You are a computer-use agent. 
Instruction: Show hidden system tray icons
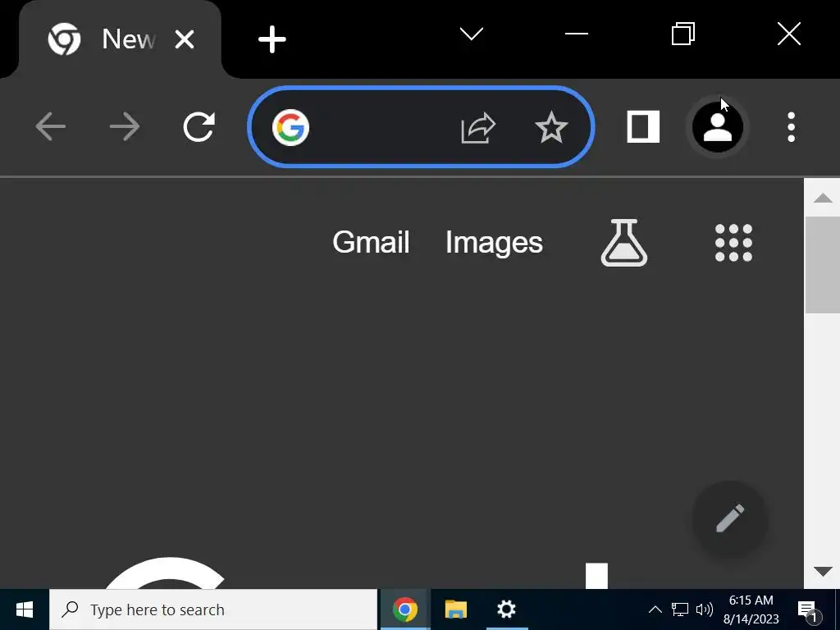655,609
